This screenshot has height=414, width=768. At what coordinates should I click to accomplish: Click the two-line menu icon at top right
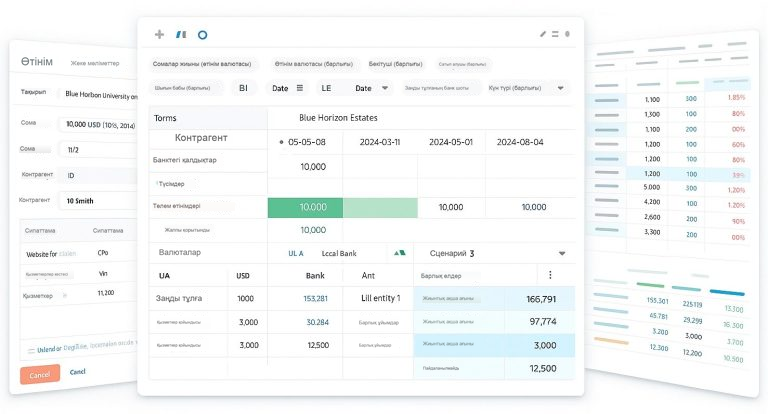point(555,34)
